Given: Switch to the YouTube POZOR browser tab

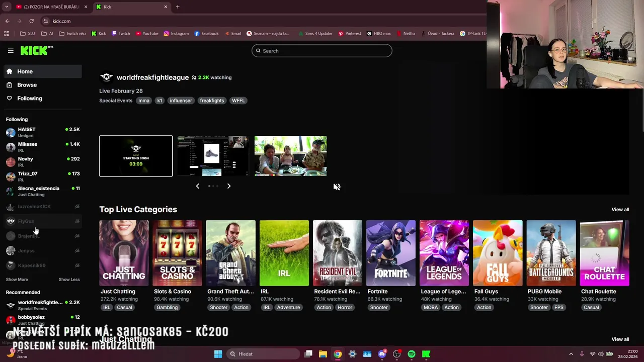Looking at the screenshot, I should 52,7.
